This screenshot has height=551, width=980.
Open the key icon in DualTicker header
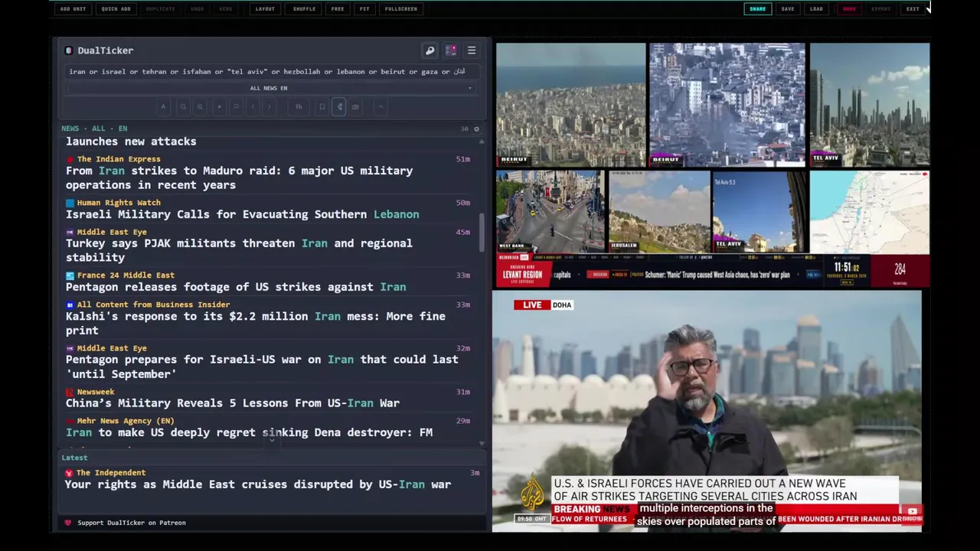click(x=430, y=51)
